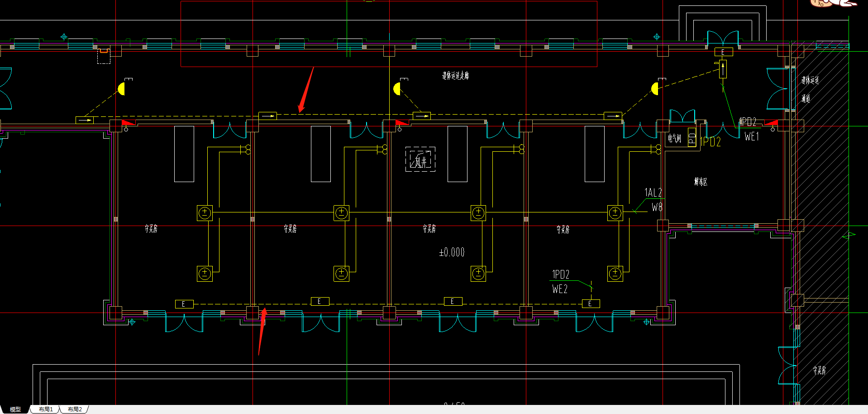The width and height of the screenshot is (868, 414).
Task: Pick the upper ceiling lamp in leftmost 守灵房
Action: click(x=205, y=213)
